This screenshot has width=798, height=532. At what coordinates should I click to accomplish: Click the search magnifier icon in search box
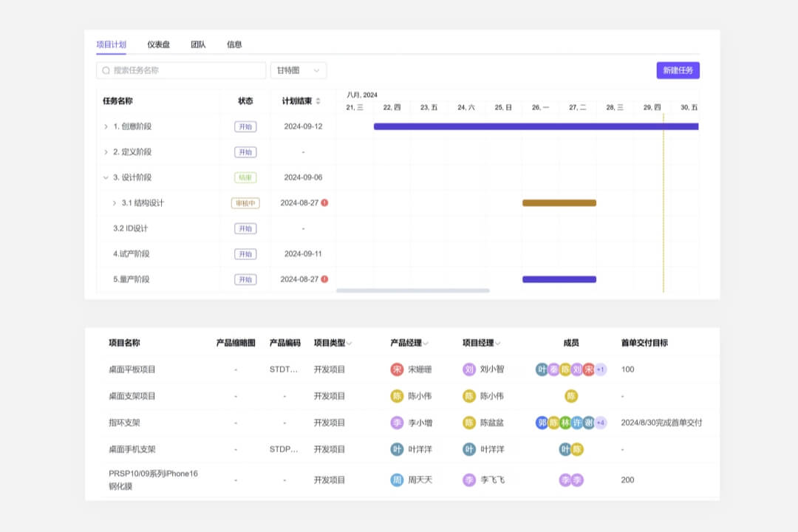coord(104,70)
